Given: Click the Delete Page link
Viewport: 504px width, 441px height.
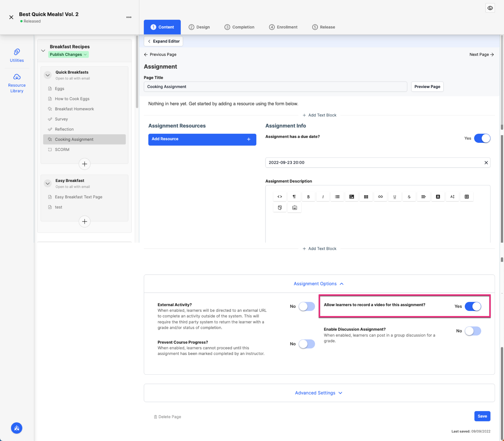Looking at the screenshot, I should tap(167, 417).
